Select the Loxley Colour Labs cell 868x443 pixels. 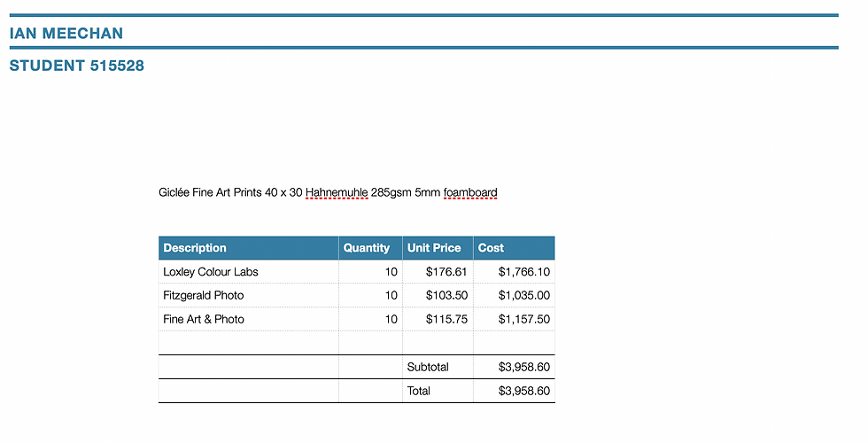(249, 272)
